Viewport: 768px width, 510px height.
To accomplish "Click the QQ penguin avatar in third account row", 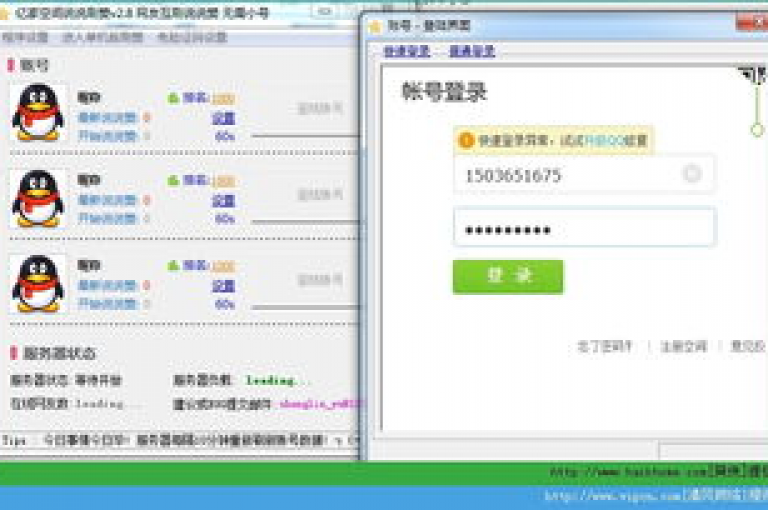I will (x=38, y=283).
